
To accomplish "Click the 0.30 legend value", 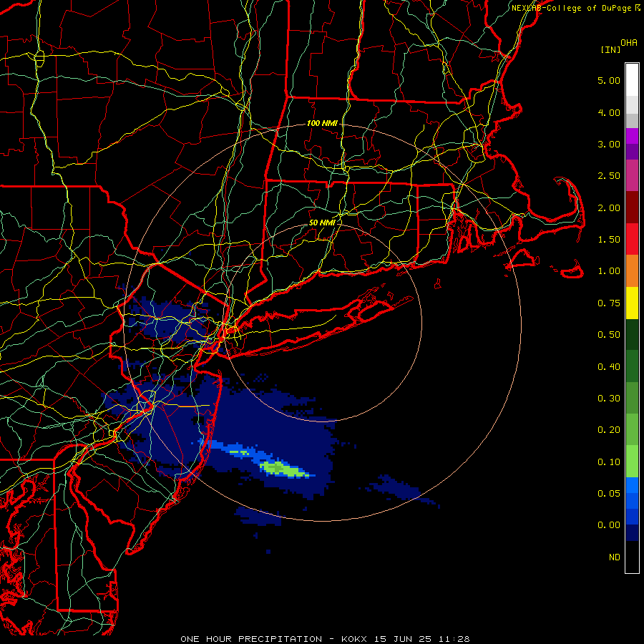I will coord(609,399).
